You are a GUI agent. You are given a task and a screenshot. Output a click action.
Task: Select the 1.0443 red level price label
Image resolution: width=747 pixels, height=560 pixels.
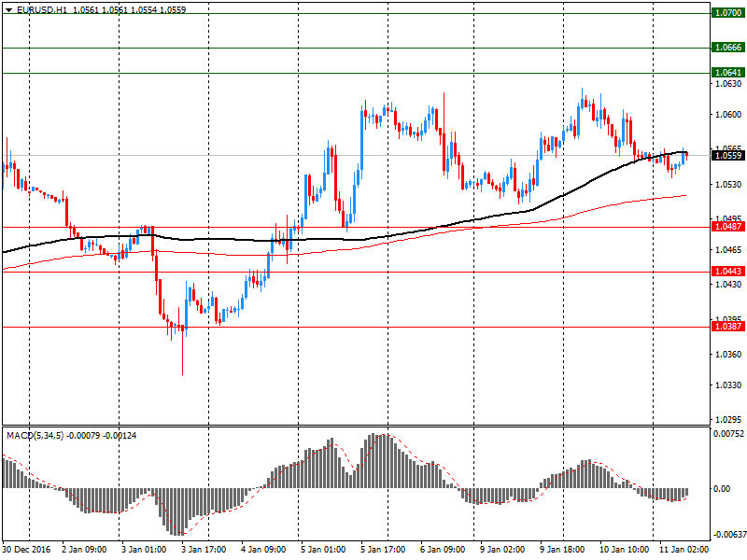[x=728, y=271]
